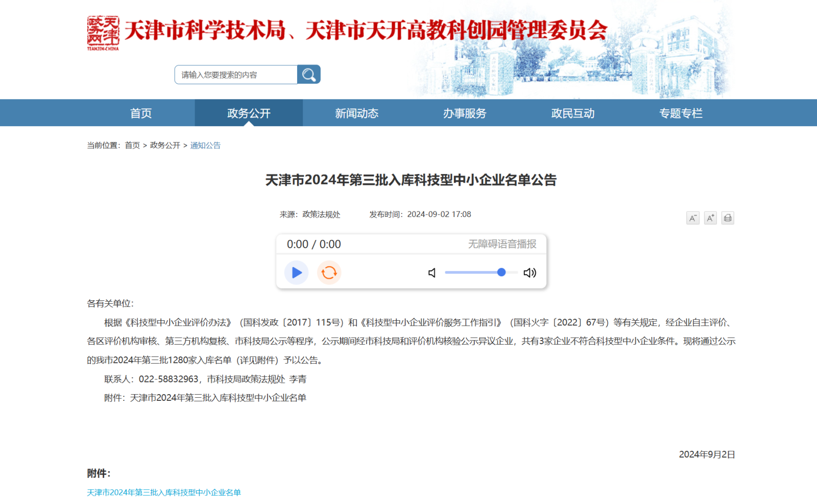Click the 通知公告 breadcrumb link
Viewport: 817px width, 504px height.
(x=205, y=146)
